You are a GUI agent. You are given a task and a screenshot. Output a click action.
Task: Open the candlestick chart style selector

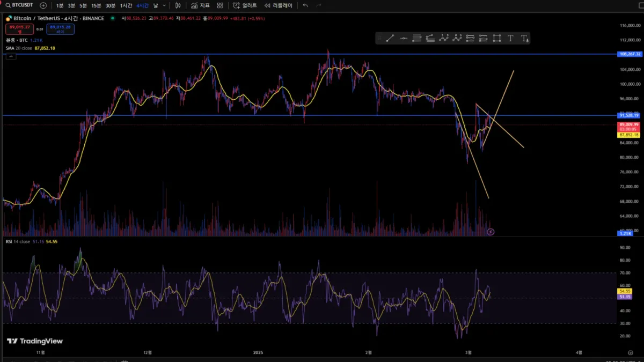pyautogui.click(x=178, y=5)
